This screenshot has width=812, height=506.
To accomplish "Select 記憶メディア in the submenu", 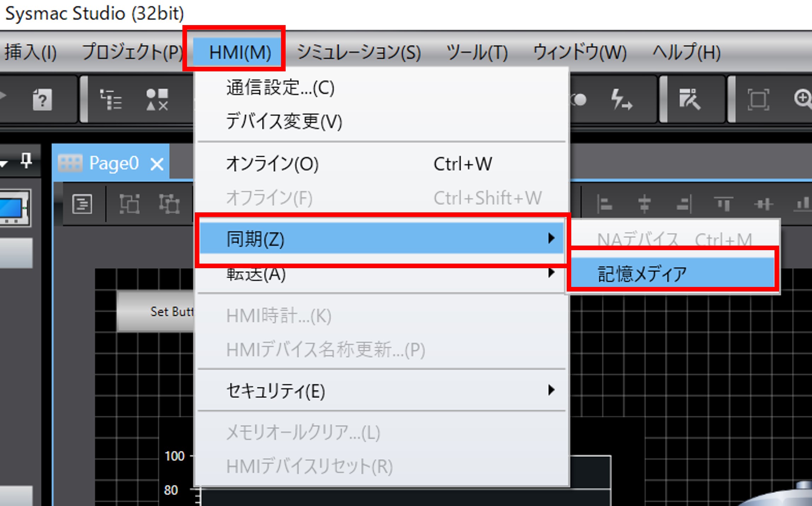I will [673, 273].
